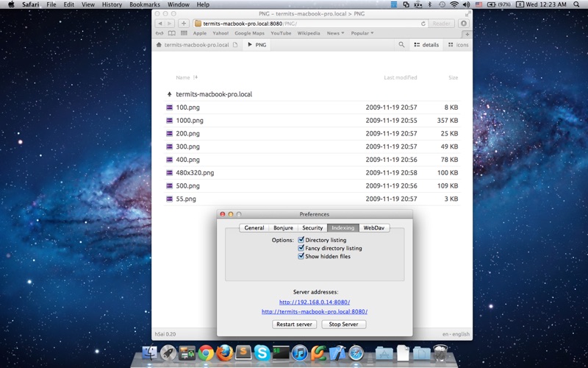Open the 480x320.png file icon

(170, 173)
